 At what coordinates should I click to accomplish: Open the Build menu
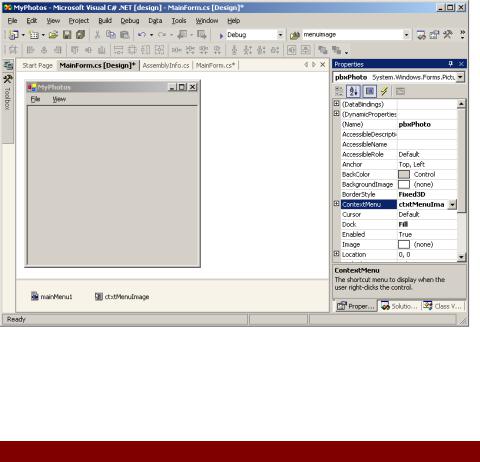click(x=105, y=21)
